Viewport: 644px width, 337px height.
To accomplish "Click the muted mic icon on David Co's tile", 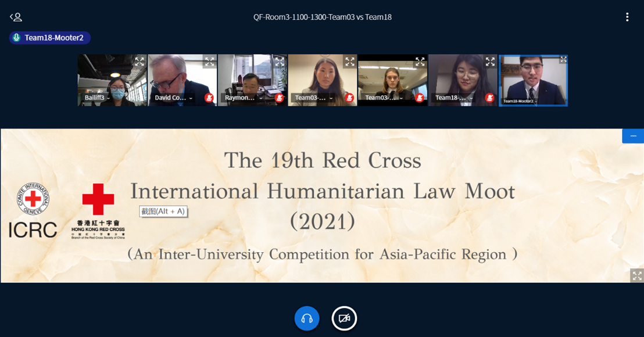I will [x=209, y=98].
